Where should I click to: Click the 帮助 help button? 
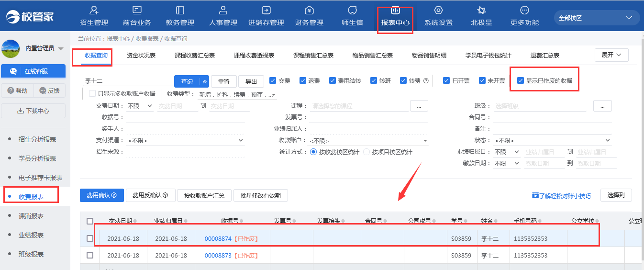click(18, 90)
